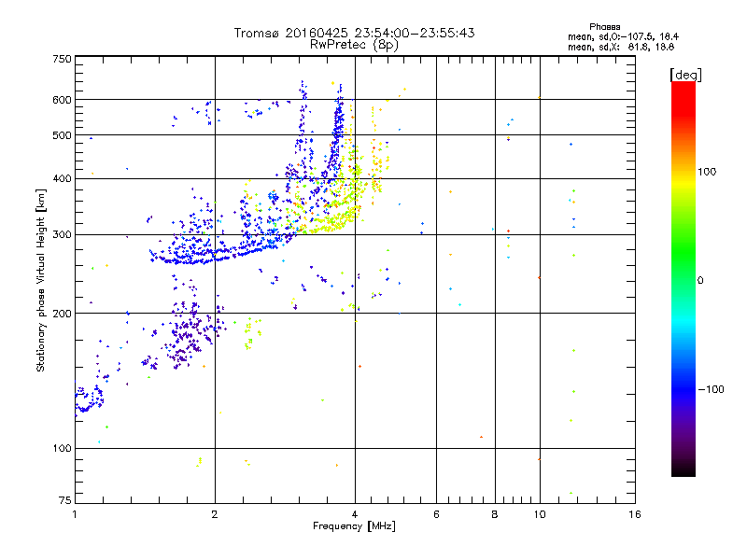Click the x-axis tick label '4'
The image size is (747, 560).
[355, 514]
